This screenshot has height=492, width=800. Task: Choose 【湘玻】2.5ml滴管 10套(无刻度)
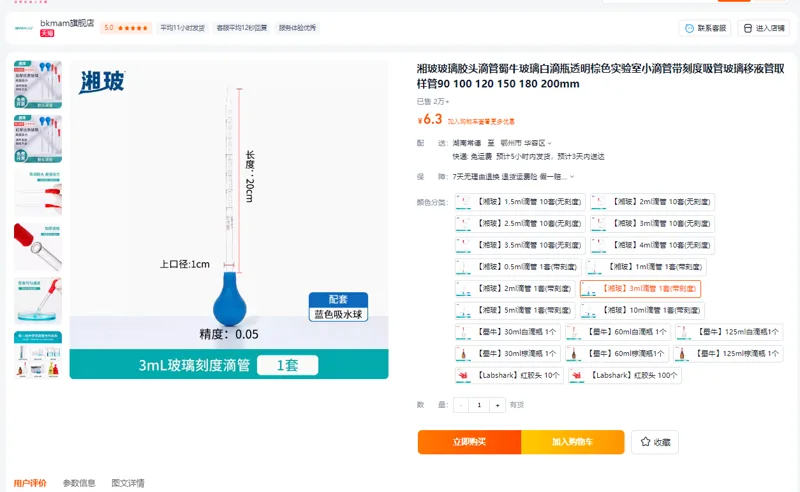point(520,224)
